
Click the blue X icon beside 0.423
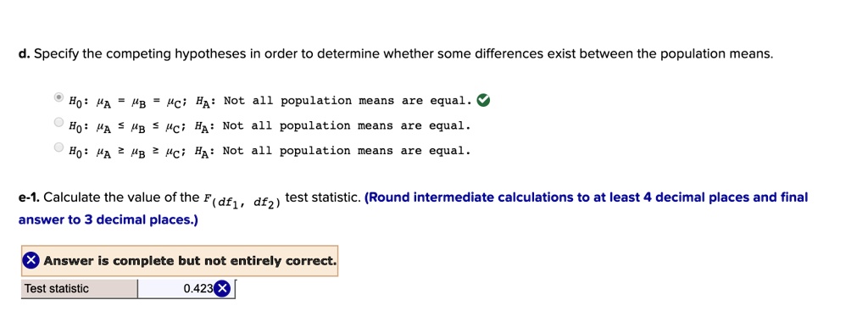(x=222, y=288)
